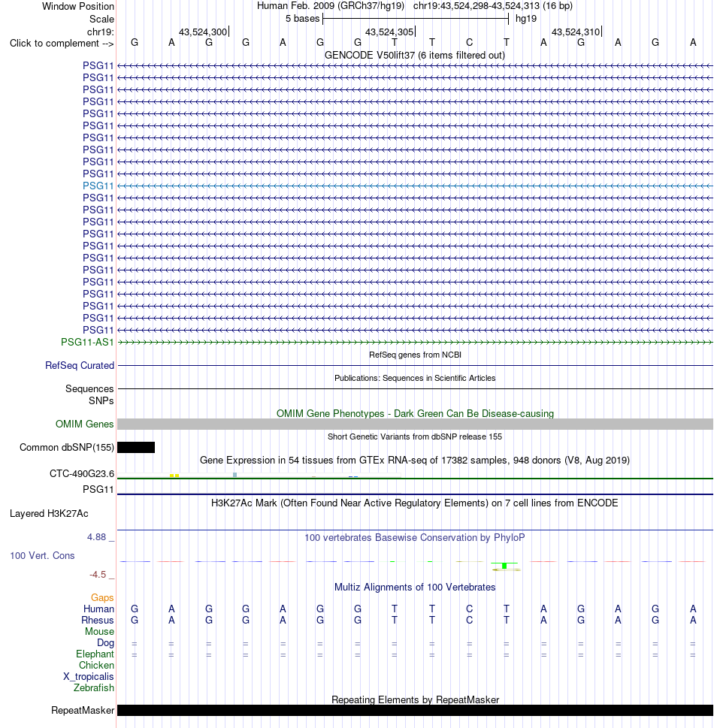Image resolution: width=714 pixels, height=728 pixels.
Task: Click "RefSeq genes from NCBI" track title
Action: tap(415, 355)
